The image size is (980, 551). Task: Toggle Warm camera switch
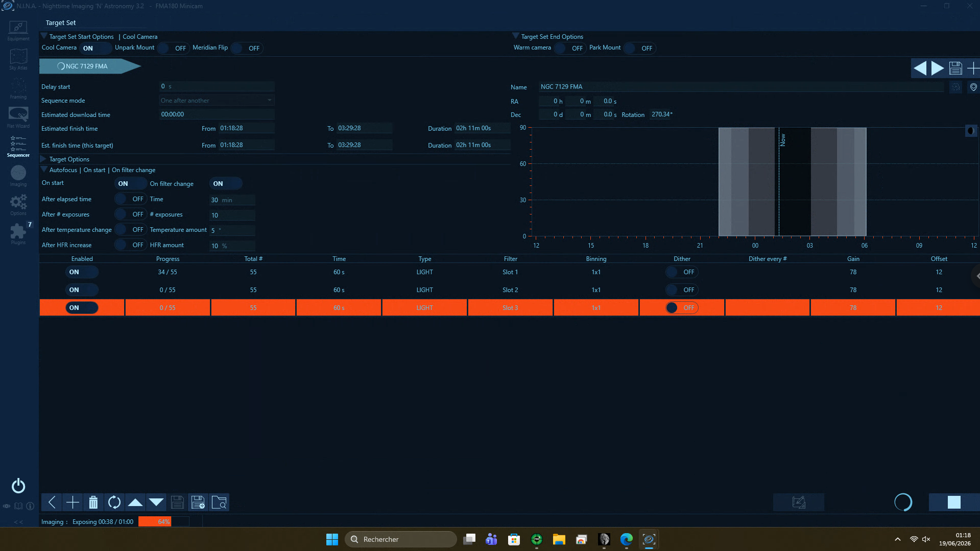[x=569, y=49]
